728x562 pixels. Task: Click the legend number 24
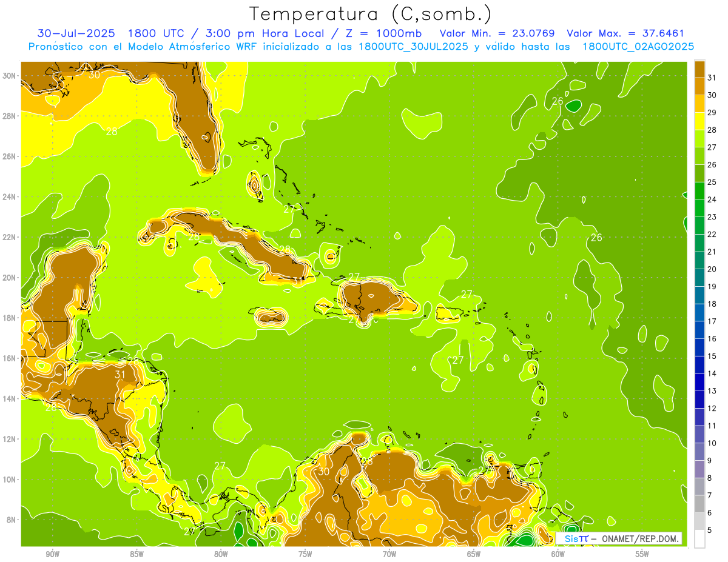(x=712, y=199)
